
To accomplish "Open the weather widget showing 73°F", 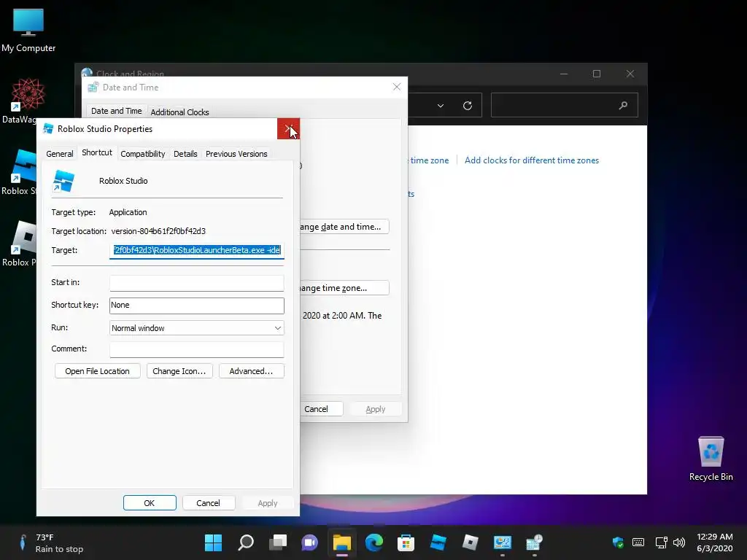I will tap(50, 542).
